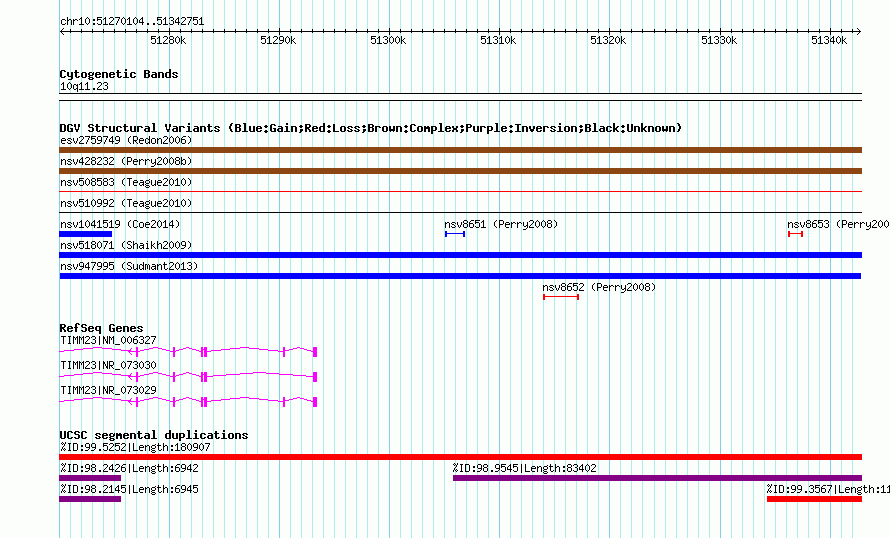890x538 pixels.
Task: Click the RefSeq Genes track title
Action: pyautogui.click(x=101, y=328)
